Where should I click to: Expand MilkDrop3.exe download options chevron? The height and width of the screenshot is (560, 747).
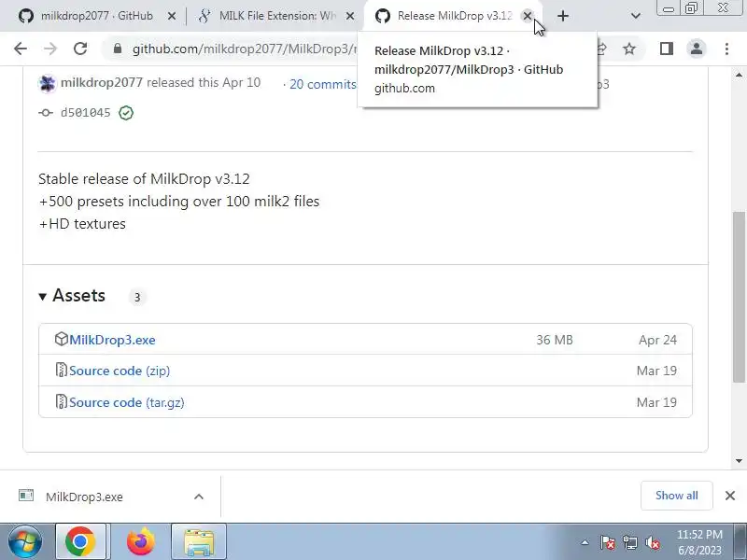point(199,497)
